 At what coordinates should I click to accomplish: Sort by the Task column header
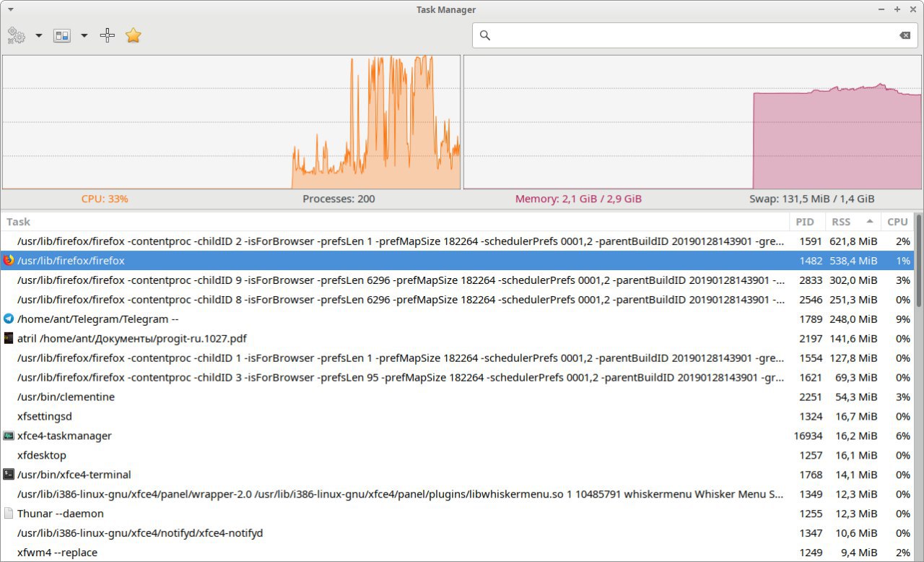[396, 222]
